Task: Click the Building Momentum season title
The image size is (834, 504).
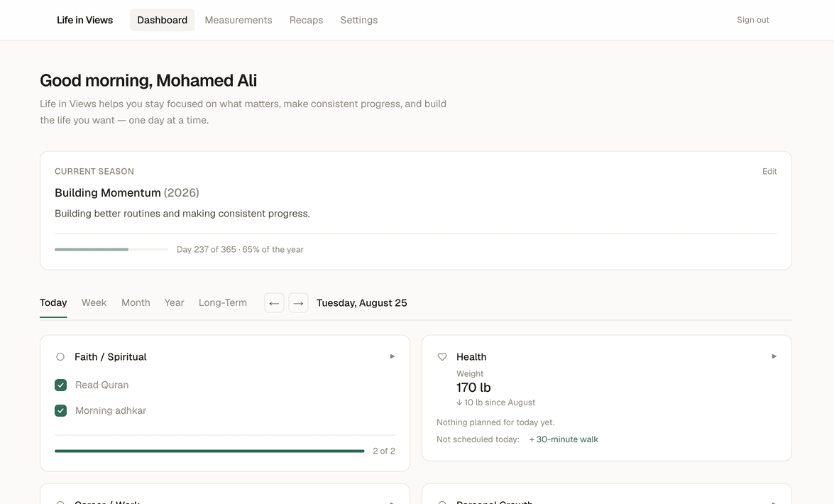Action: click(127, 192)
